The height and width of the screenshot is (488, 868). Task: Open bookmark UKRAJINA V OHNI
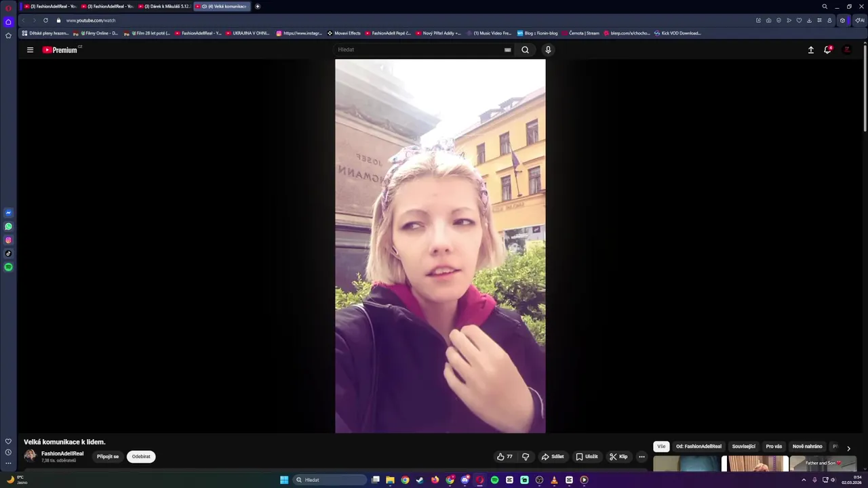pyautogui.click(x=248, y=33)
